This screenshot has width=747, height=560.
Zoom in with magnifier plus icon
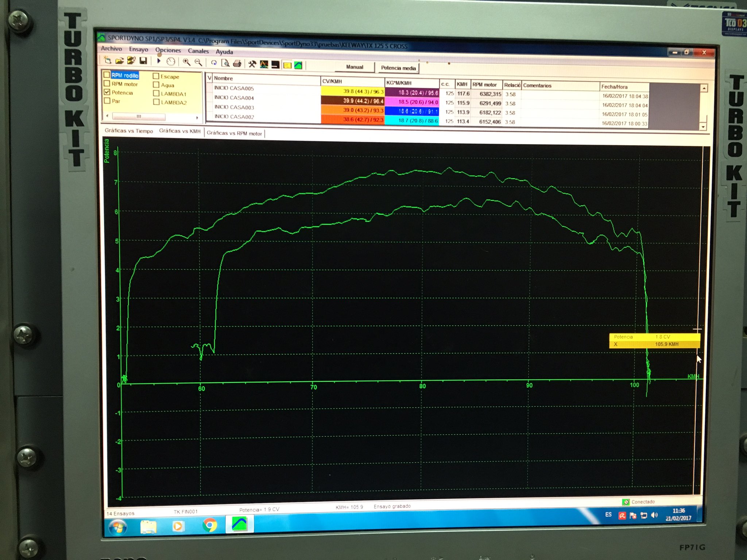(186, 62)
